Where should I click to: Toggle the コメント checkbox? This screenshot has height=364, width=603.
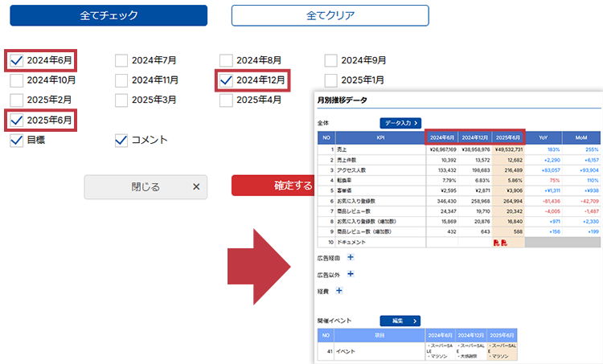point(121,141)
